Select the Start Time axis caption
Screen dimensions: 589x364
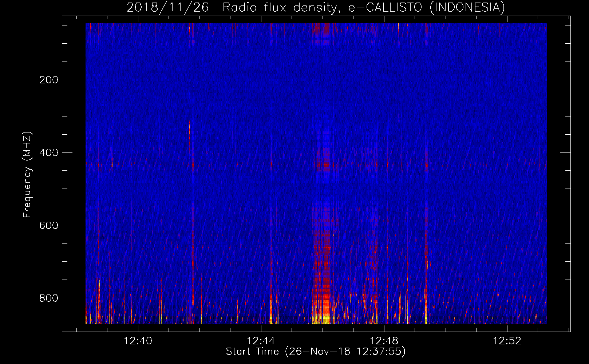click(x=316, y=352)
